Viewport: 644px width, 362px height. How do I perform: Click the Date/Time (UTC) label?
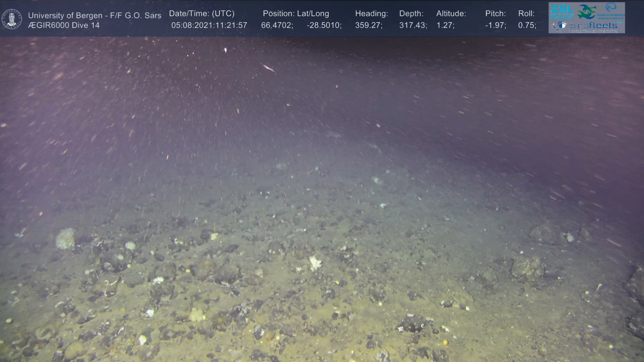pyautogui.click(x=202, y=14)
